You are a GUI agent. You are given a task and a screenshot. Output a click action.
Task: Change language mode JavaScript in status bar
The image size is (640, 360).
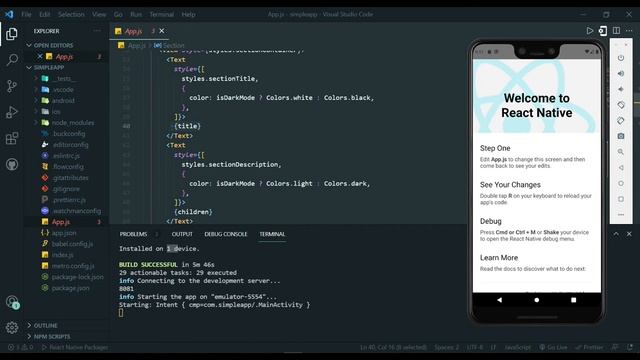518,347
